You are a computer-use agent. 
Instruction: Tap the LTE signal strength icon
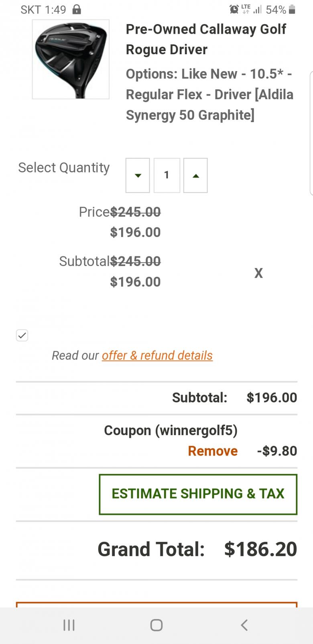pos(257,9)
